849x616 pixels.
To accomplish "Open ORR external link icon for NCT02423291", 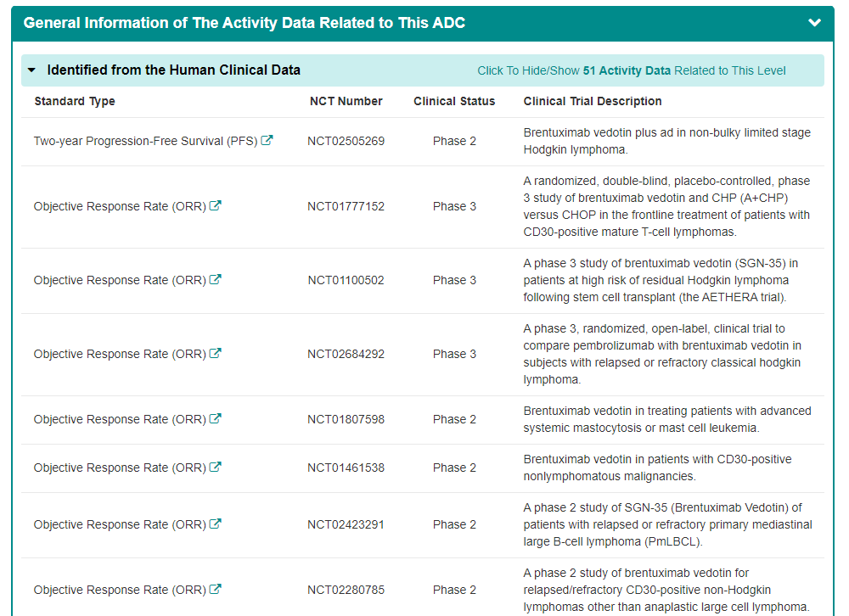I will coord(216,524).
